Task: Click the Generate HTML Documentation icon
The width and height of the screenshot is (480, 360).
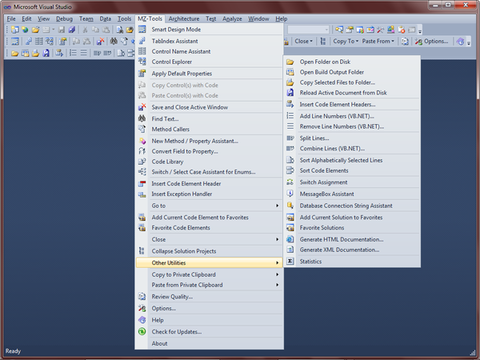Action: point(290,239)
